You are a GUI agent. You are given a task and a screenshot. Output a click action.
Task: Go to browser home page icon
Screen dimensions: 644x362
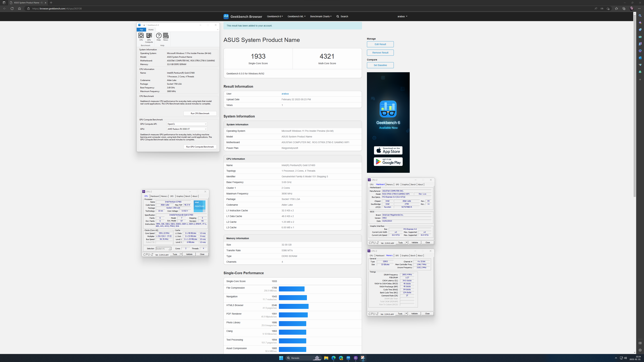(x=19, y=9)
